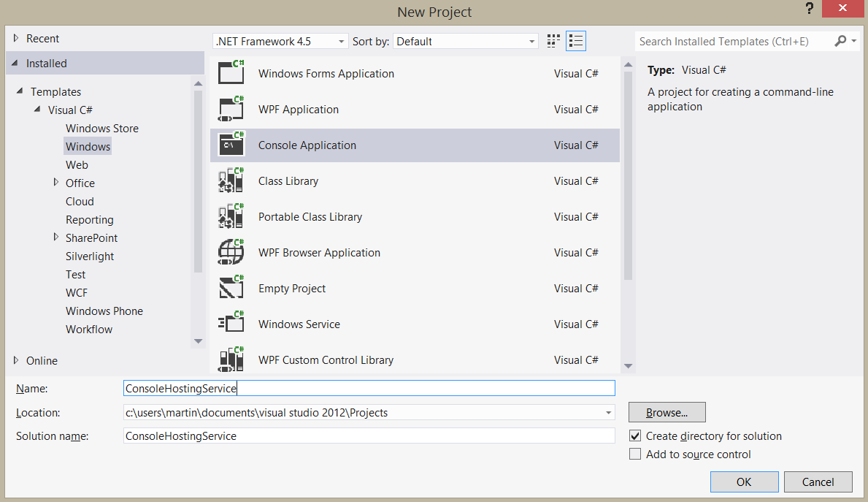Expand the Recent section
The height and width of the screenshot is (502, 868).
coord(16,38)
